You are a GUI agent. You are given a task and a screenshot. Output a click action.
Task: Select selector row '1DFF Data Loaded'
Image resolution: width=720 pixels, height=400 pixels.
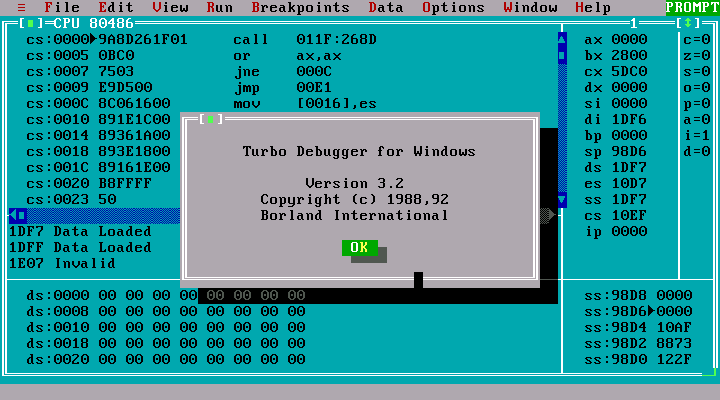(x=80, y=248)
